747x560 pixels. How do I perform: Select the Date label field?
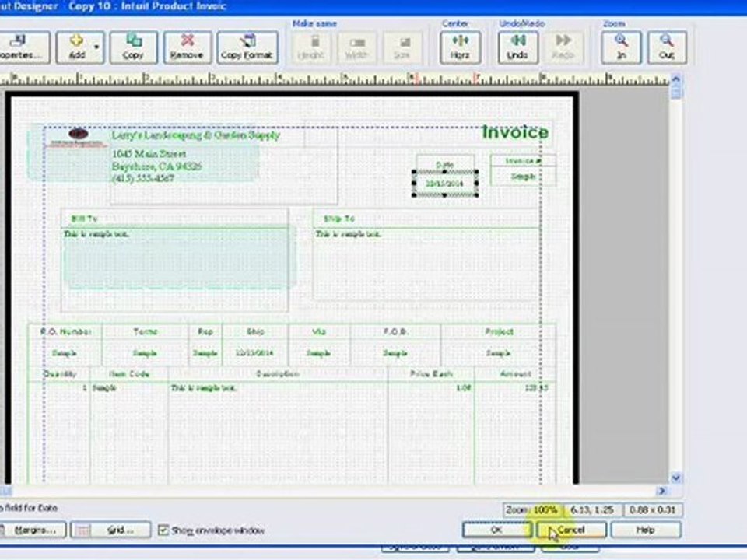tap(445, 164)
